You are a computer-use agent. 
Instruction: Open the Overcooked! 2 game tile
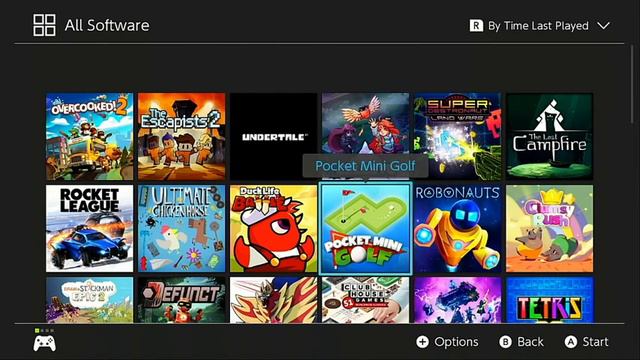tap(89, 136)
